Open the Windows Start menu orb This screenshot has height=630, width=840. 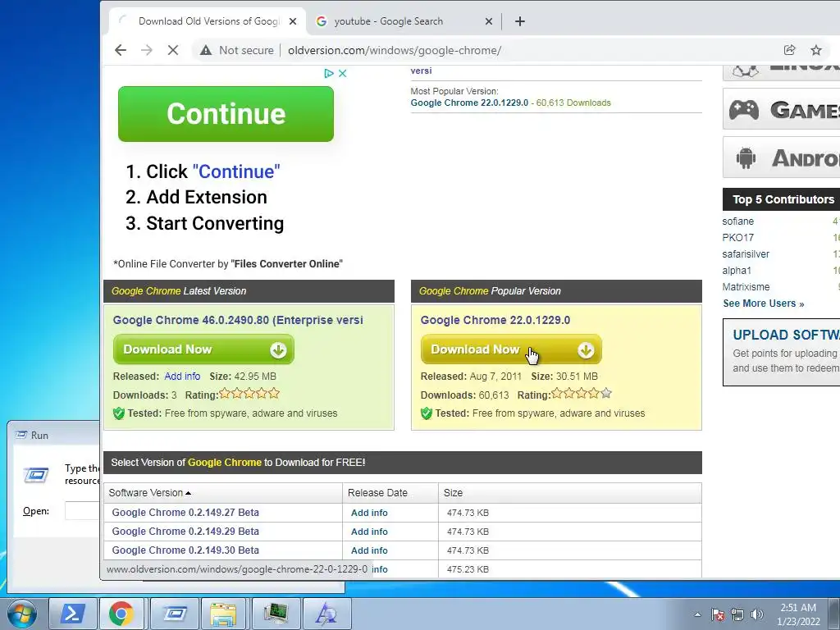pyautogui.click(x=21, y=614)
